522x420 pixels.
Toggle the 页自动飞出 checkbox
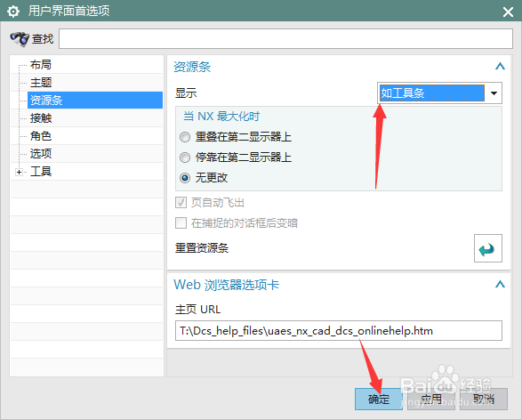181,203
